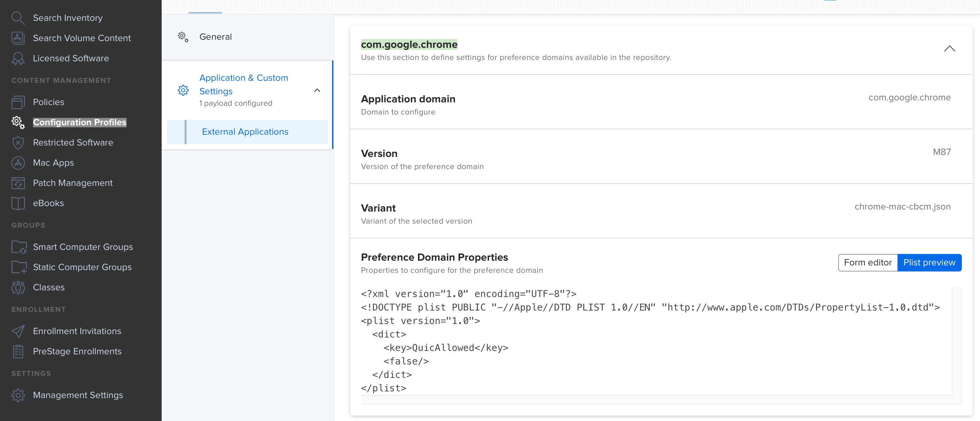Click the DOCTYPE plist line
The width and height of the screenshot is (980, 421).
(650, 307)
